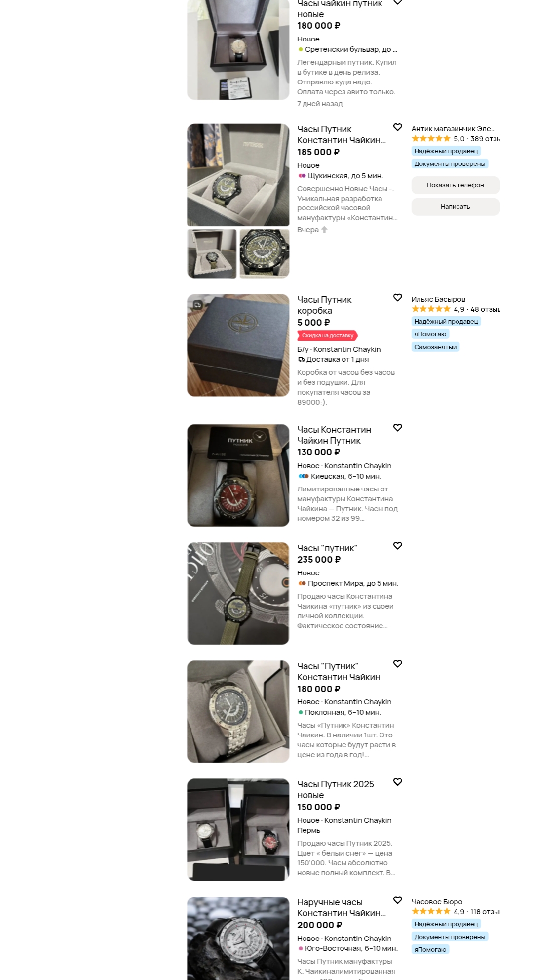Image resolution: width=533 pixels, height=980 pixels.
Task: Open seller Часовое Бюро profile
Action: tap(437, 902)
